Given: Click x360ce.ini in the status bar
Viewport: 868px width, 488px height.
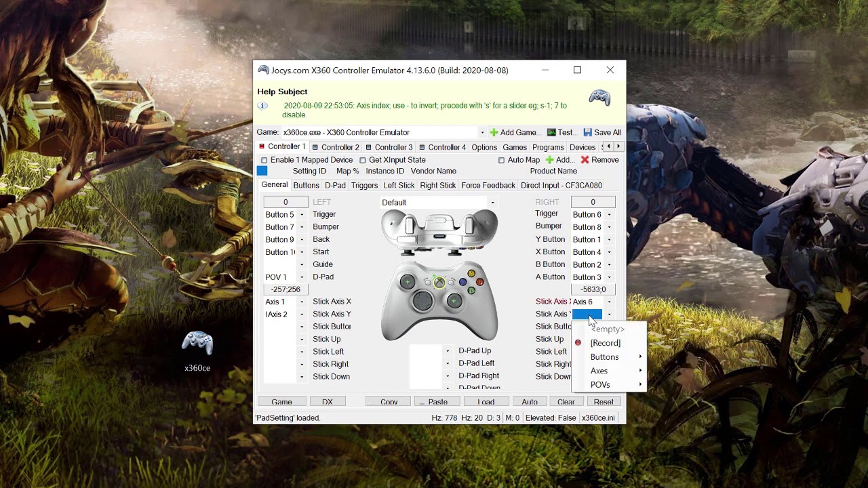Looking at the screenshot, I should point(598,418).
